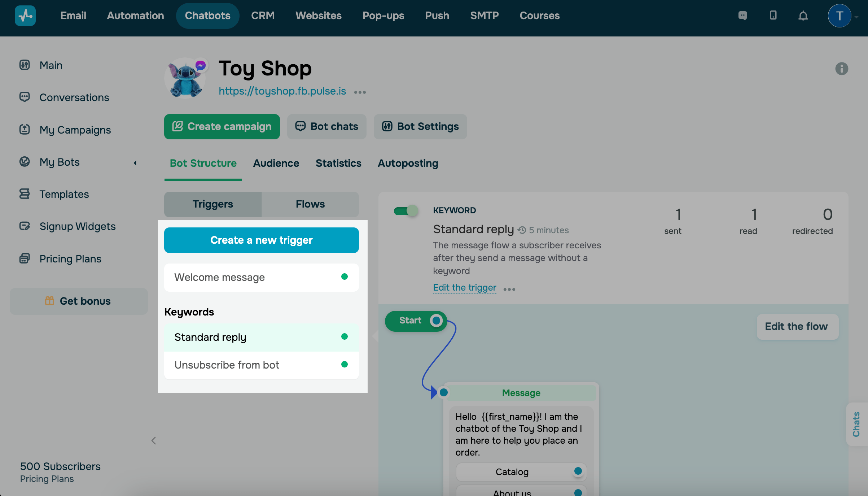Screen dimensions: 868x496
Task: Click the Create a new trigger button
Action: 261,240
